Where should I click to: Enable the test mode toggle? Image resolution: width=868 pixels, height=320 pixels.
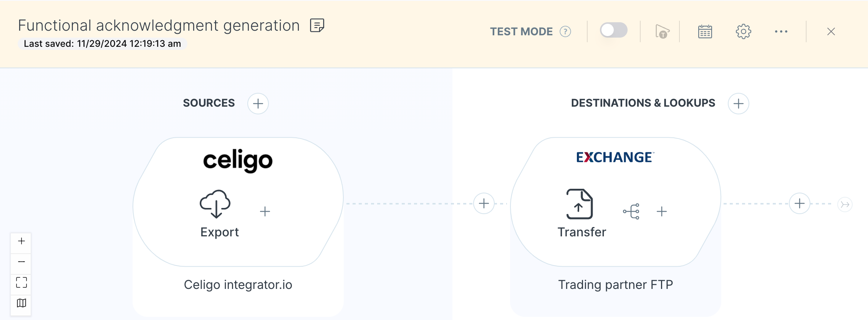coord(614,30)
